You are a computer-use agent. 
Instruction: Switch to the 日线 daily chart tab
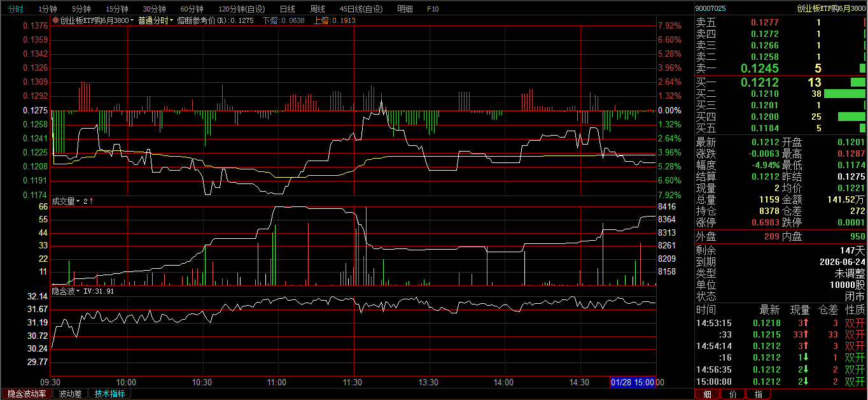coord(288,9)
